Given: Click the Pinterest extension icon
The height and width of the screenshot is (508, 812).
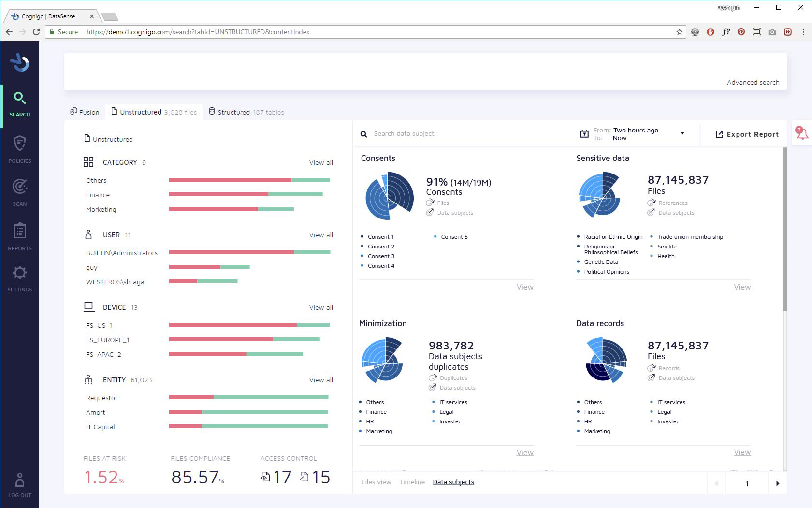Looking at the screenshot, I should click(741, 32).
